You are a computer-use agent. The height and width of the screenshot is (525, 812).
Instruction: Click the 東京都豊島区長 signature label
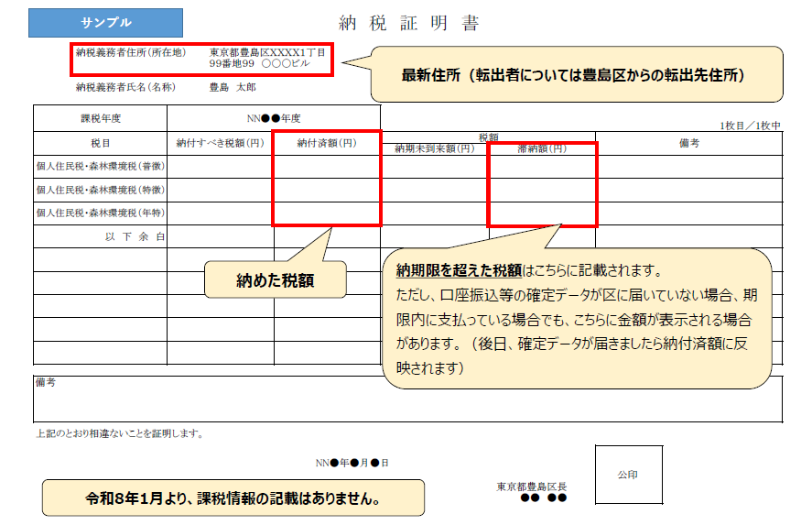tap(532, 487)
